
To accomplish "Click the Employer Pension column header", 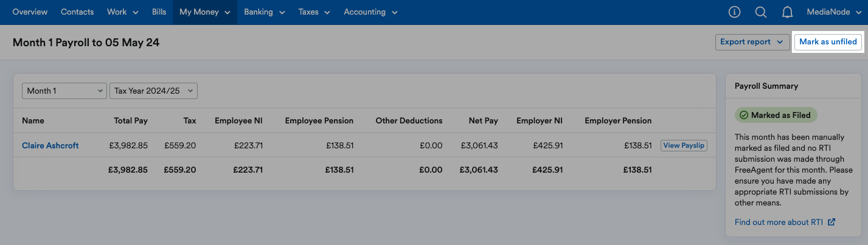I will tap(618, 120).
